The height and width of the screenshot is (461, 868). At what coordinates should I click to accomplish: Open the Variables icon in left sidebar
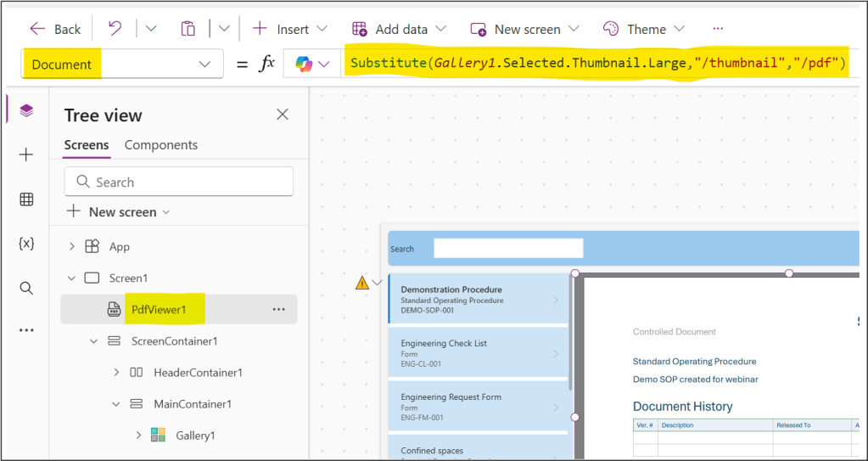pos(26,244)
